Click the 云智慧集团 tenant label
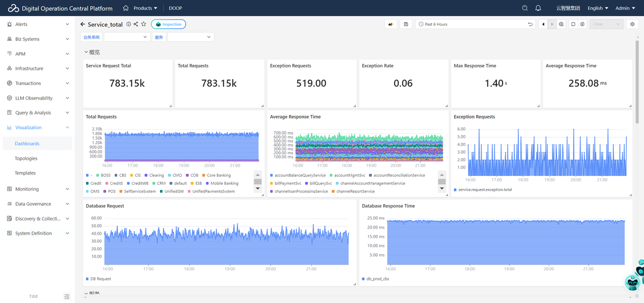The height and width of the screenshot is (303, 644). tap(568, 8)
